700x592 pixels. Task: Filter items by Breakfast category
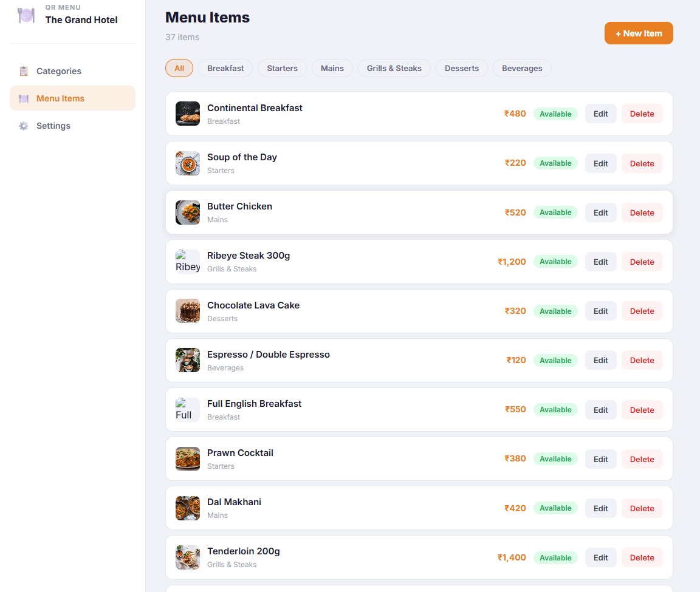(x=225, y=68)
